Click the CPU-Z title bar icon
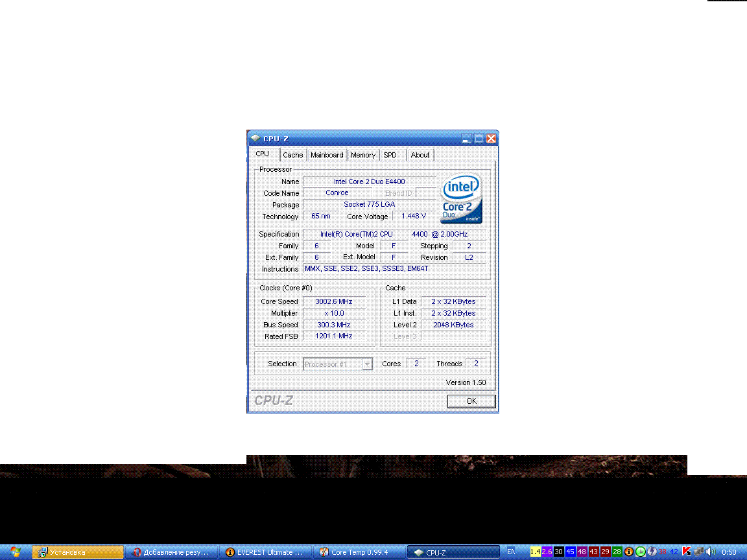 coord(255,138)
